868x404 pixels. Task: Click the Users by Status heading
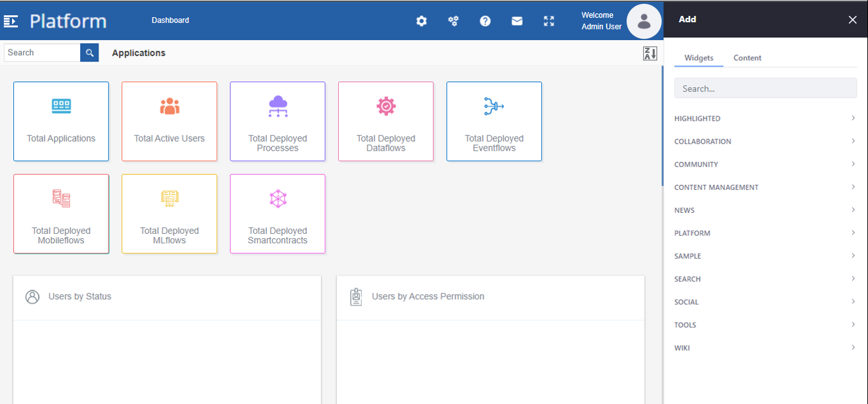coord(79,297)
